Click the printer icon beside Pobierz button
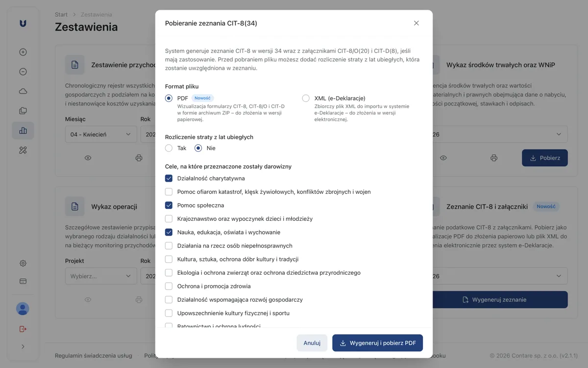588x368 pixels. click(494, 158)
